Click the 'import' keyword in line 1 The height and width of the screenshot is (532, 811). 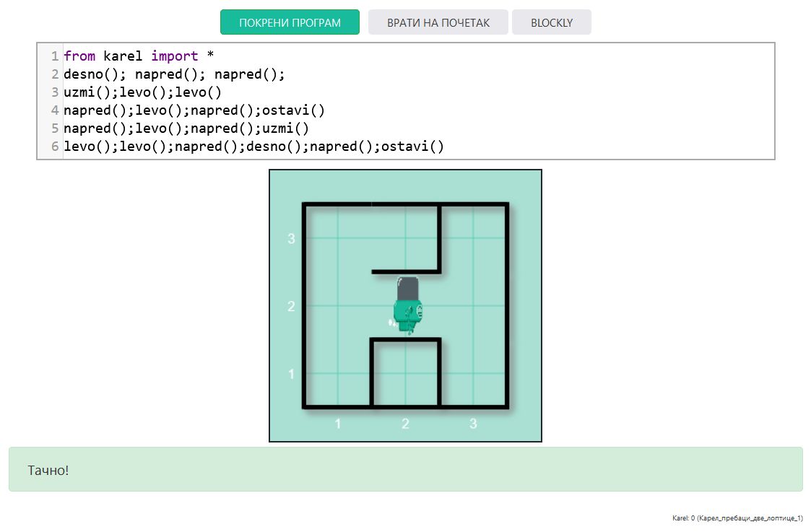click(174, 56)
